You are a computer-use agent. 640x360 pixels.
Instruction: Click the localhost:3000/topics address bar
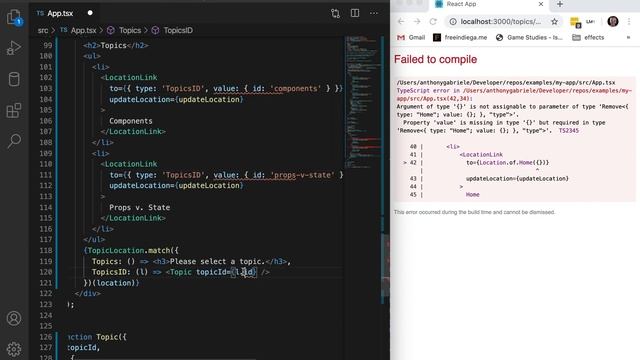tap(501, 22)
